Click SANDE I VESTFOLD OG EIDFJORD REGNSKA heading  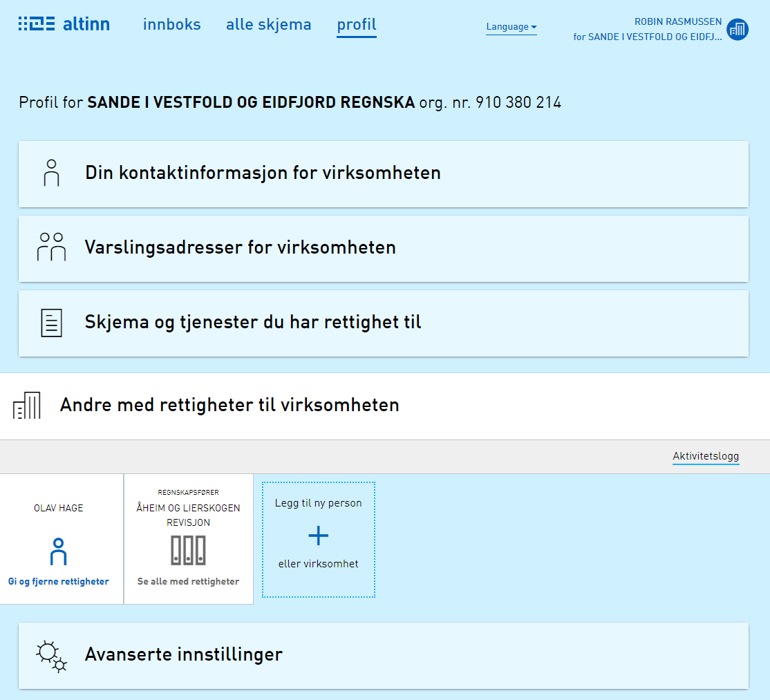251,102
